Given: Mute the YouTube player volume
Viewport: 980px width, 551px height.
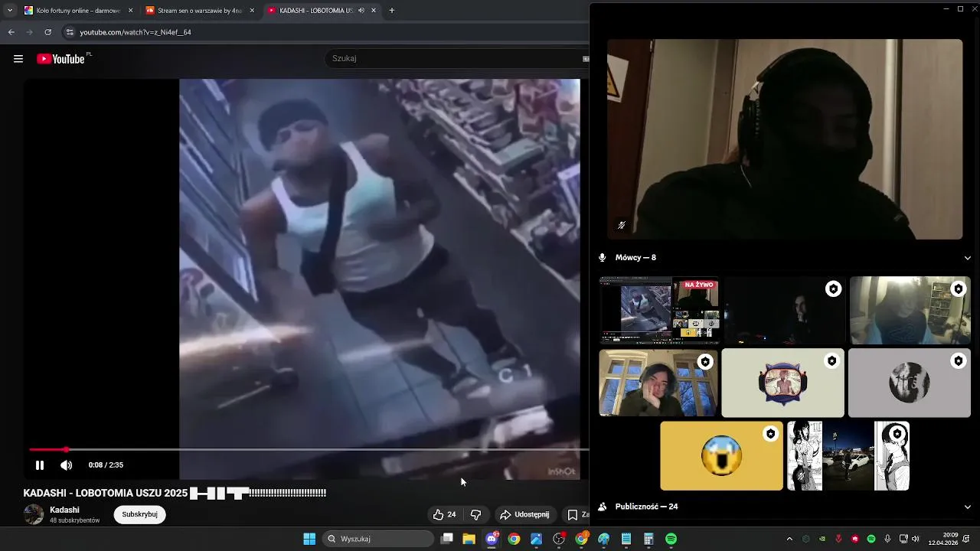Looking at the screenshot, I should click(67, 465).
